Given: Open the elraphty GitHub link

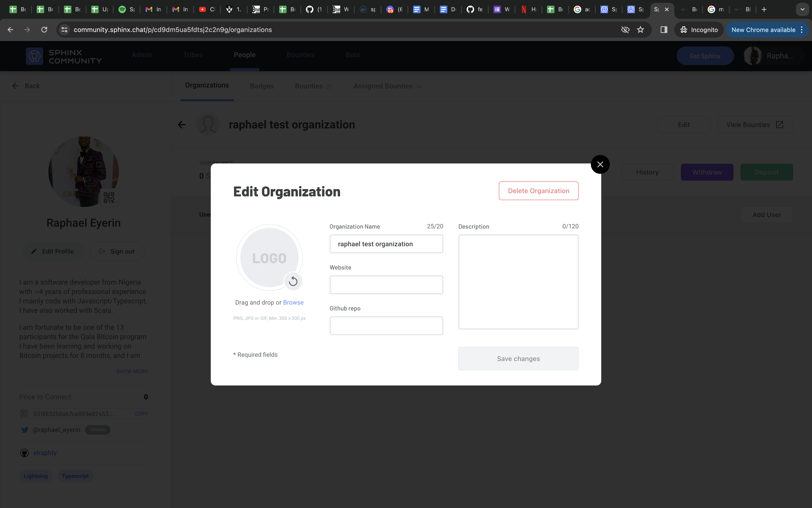Looking at the screenshot, I should click(45, 453).
